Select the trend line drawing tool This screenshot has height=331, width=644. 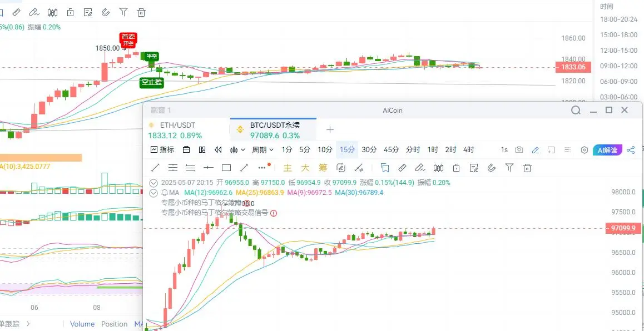pyautogui.click(x=156, y=167)
